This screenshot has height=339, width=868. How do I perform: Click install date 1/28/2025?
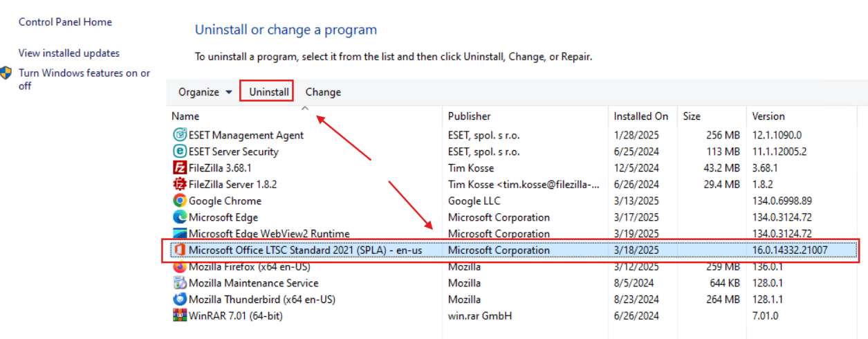[x=636, y=135]
